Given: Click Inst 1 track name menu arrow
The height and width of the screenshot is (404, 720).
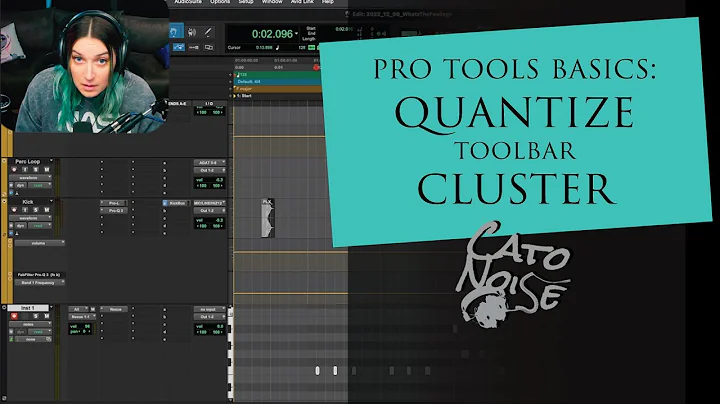Looking at the screenshot, I should pos(51,307).
